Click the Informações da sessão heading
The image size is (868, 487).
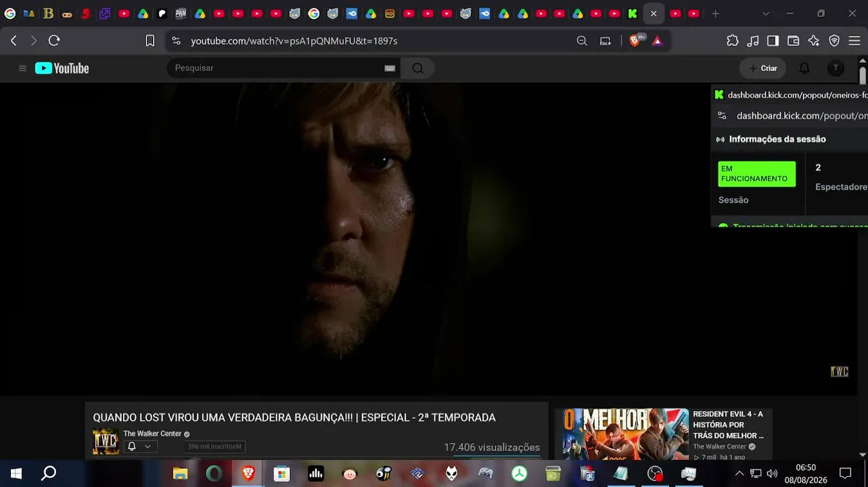[x=777, y=139]
